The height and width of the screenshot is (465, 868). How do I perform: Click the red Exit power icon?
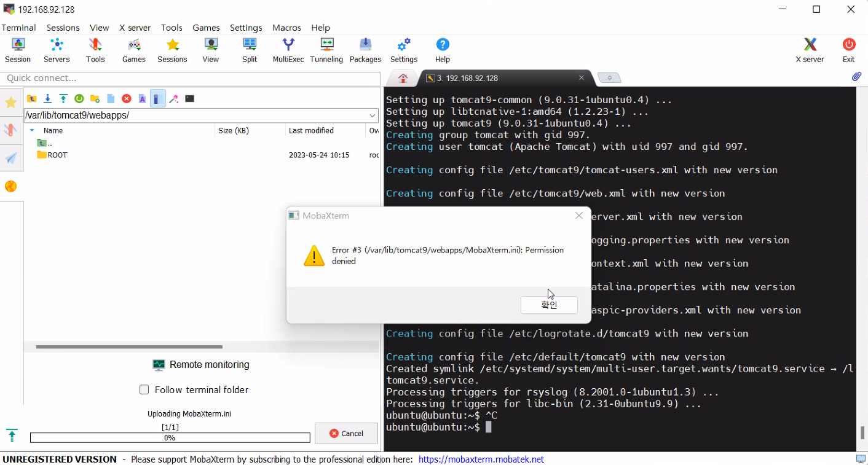(849, 50)
